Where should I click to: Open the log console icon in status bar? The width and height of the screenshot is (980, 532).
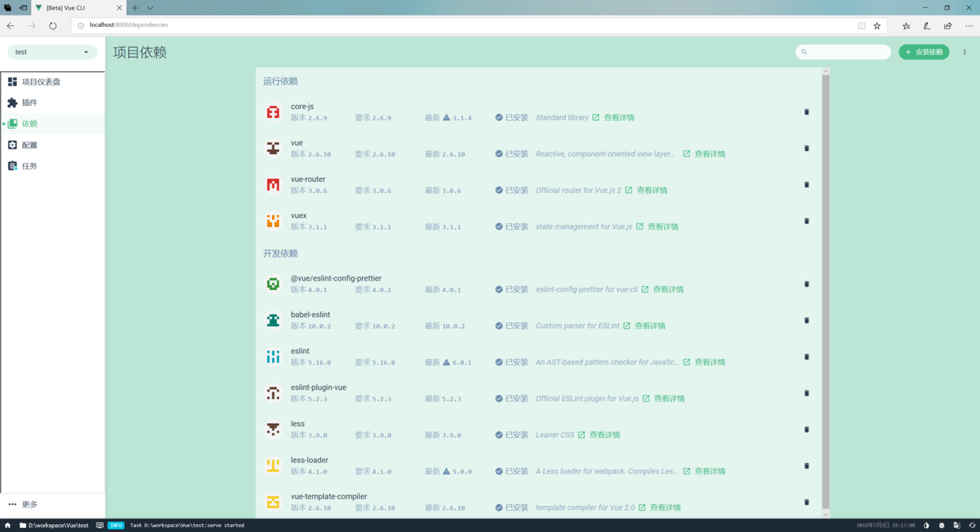100,525
